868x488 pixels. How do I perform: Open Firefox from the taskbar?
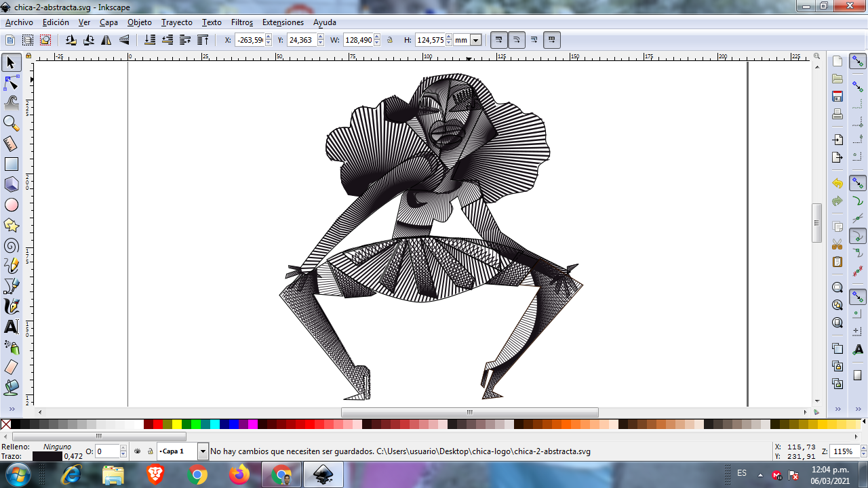point(239,475)
